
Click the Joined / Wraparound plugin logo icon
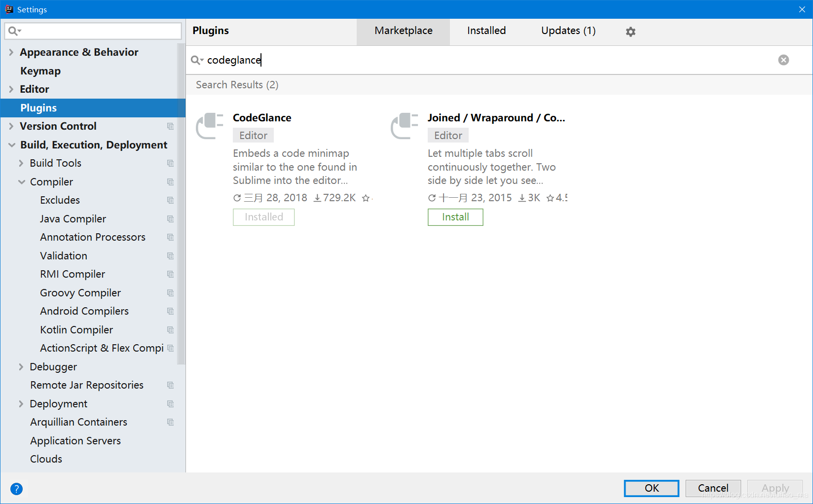pyautogui.click(x=405, y=126)
